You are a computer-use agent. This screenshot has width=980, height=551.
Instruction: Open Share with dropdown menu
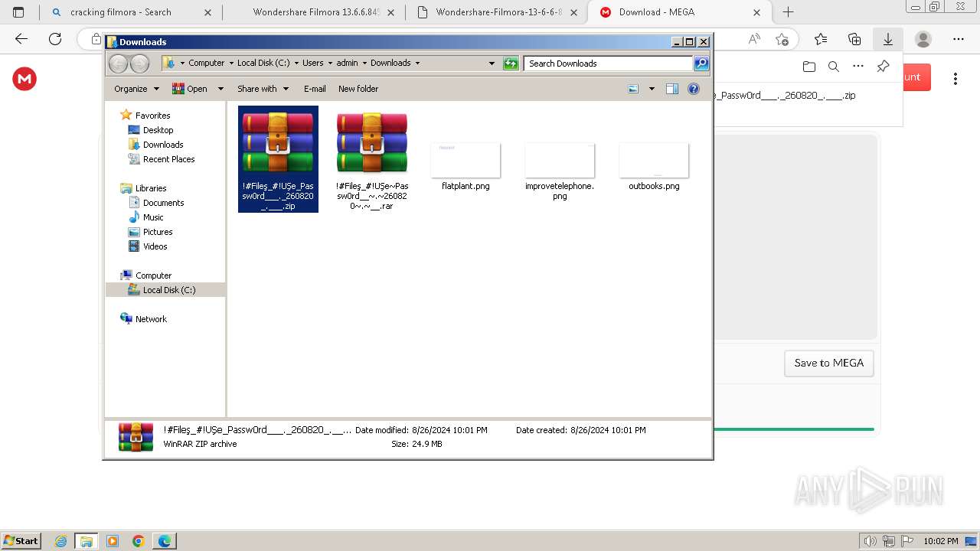point(263,89)
